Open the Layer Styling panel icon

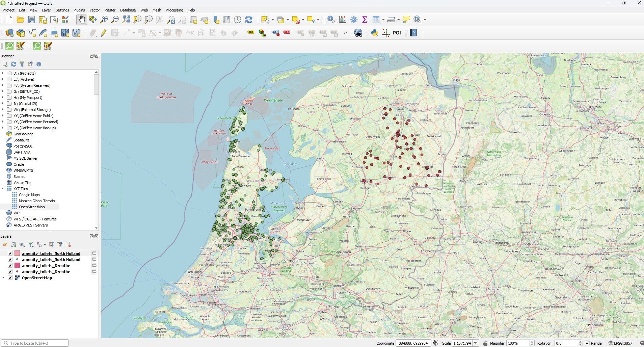tap(5, 244)
